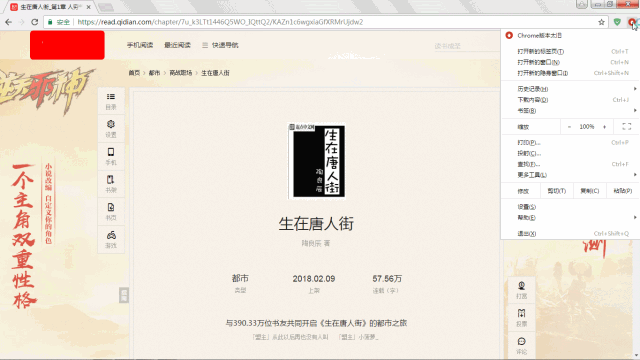Viewport: 640px width, 360px height.
Task: Click the 评论 comment bubble icon
Action: tap(521, 345)
